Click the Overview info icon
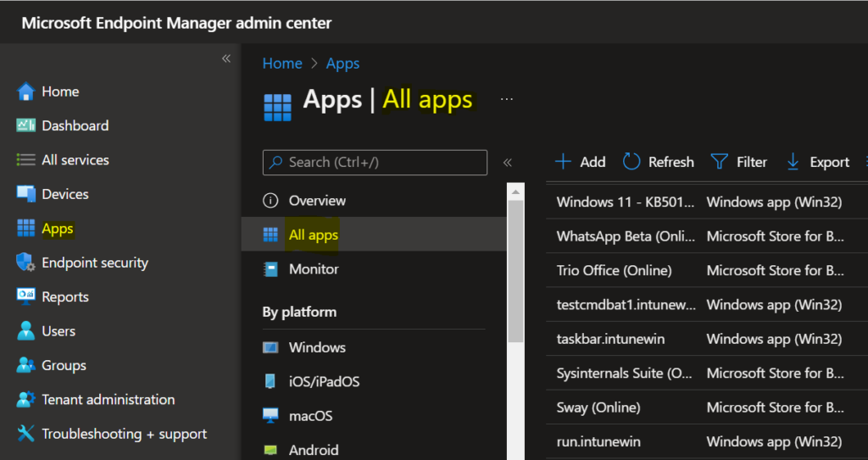This screenshot has height=460, width=868. click(270, 201)
